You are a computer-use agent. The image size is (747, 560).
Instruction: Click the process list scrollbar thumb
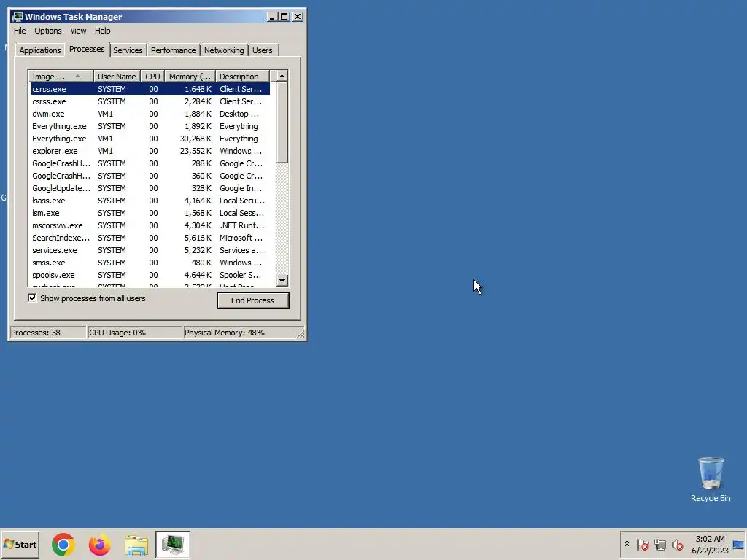point(282,122)
